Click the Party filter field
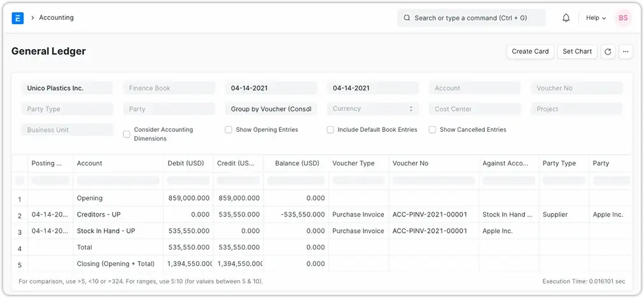 pyautogui.click(x=169, y=109)
